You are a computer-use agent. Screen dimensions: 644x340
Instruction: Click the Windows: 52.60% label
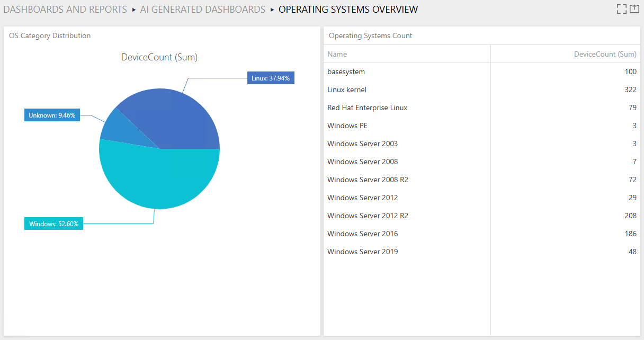(x=53, y=224)
